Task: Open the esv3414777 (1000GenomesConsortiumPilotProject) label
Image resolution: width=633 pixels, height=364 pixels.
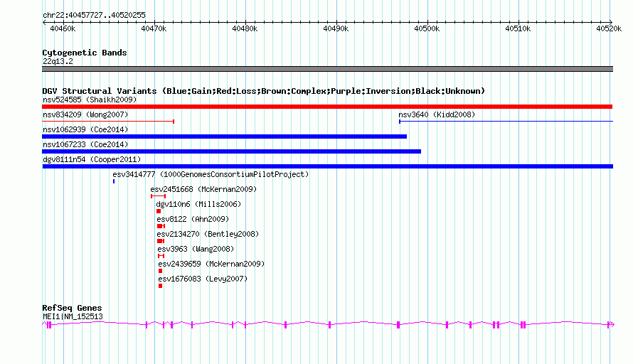Action: tap(211, 174)
